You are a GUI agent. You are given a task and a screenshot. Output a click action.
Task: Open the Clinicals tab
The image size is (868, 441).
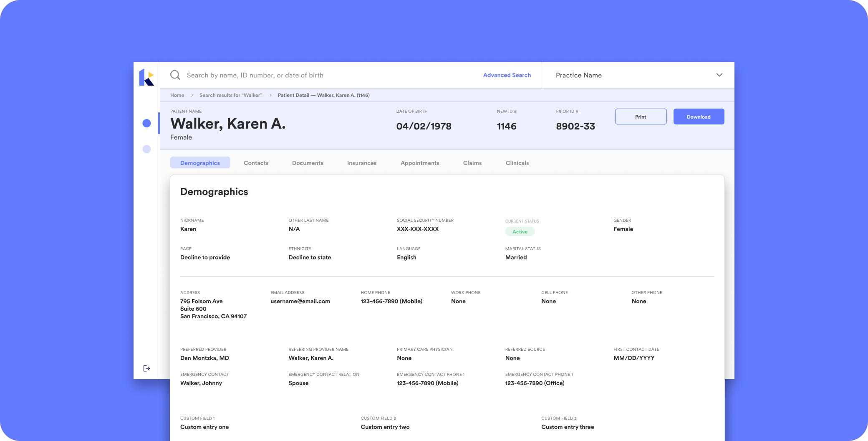click(517, 163)
